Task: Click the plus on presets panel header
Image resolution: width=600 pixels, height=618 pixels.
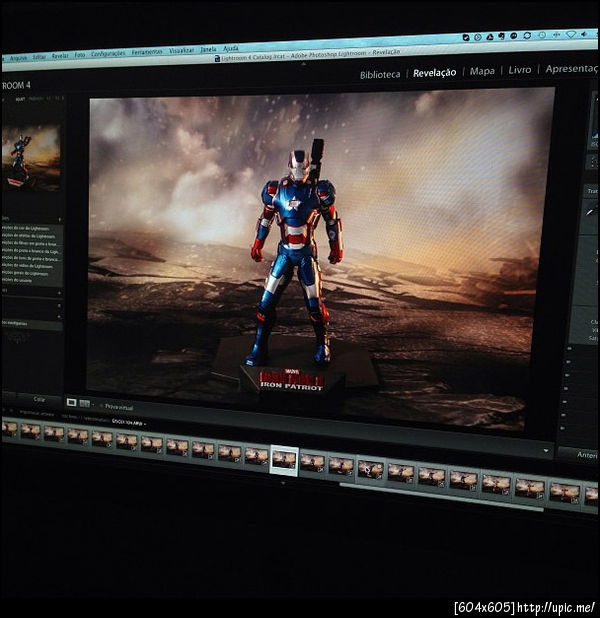Action: point(60,220)
